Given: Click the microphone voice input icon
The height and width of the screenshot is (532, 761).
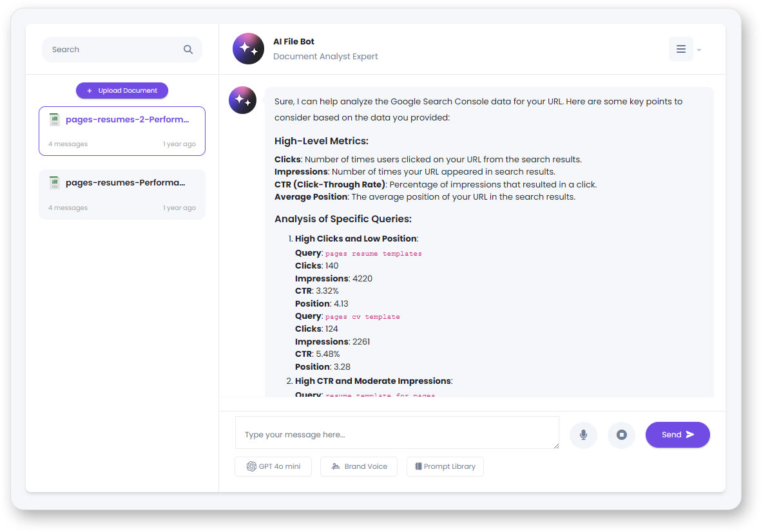Looking at the screenshot, I should click(x=583, y=435).
